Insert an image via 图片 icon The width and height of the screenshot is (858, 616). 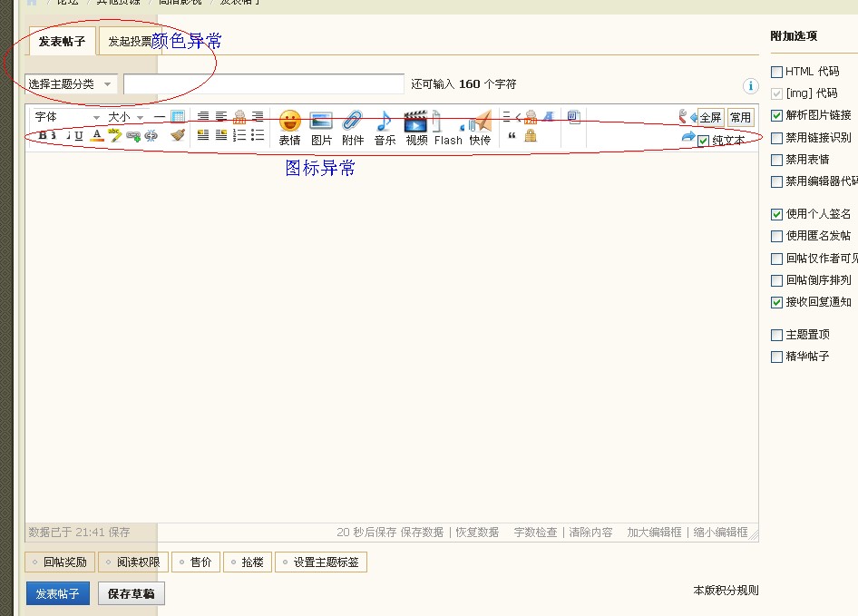pyautogui.click(x=321, y=128)
